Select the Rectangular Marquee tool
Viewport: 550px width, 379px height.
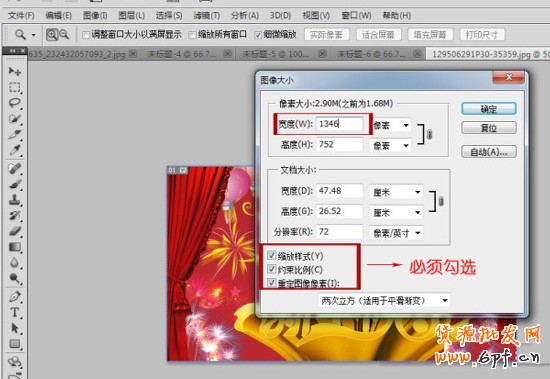14,87
